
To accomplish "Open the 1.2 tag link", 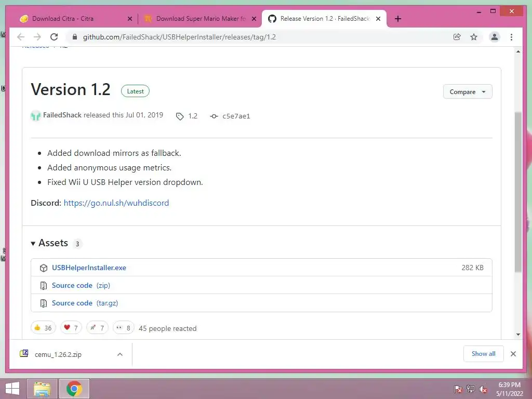I will [193, 116].
